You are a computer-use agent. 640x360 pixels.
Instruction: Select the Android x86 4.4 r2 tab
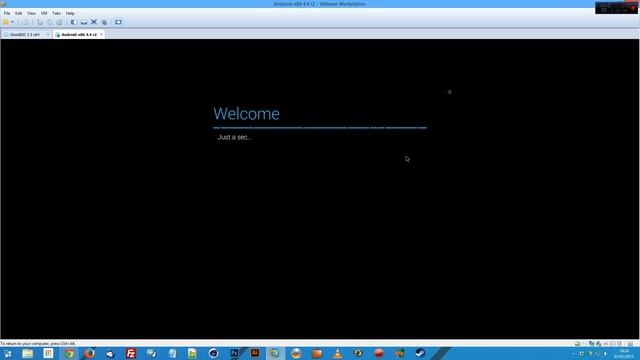[x=79, y=35]
